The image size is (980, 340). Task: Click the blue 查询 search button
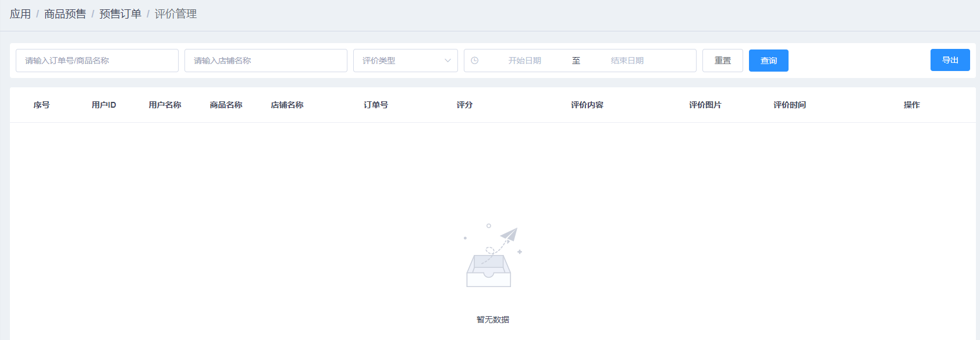pos(768,61)
